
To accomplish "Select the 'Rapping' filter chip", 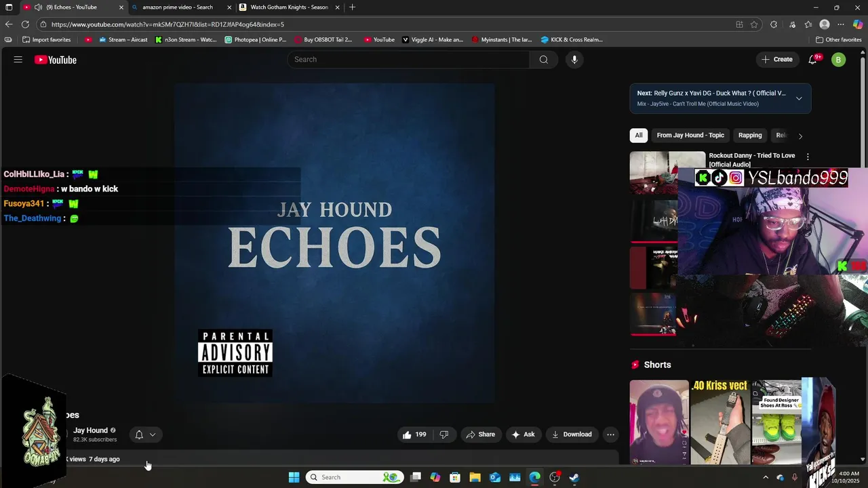I will [750, 136].
